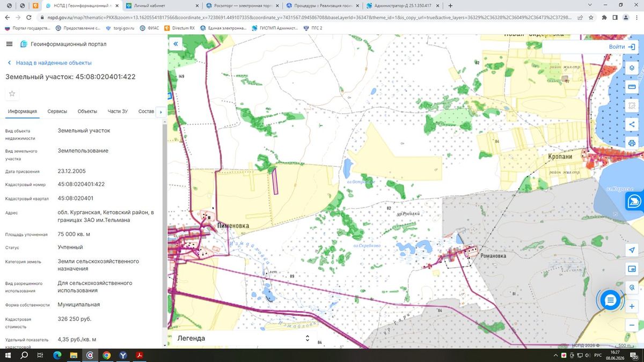The height and width of the screenshot is (362, 644).
Task: Open the ФИАС bookmark
Action: click(x=150, y=28)
